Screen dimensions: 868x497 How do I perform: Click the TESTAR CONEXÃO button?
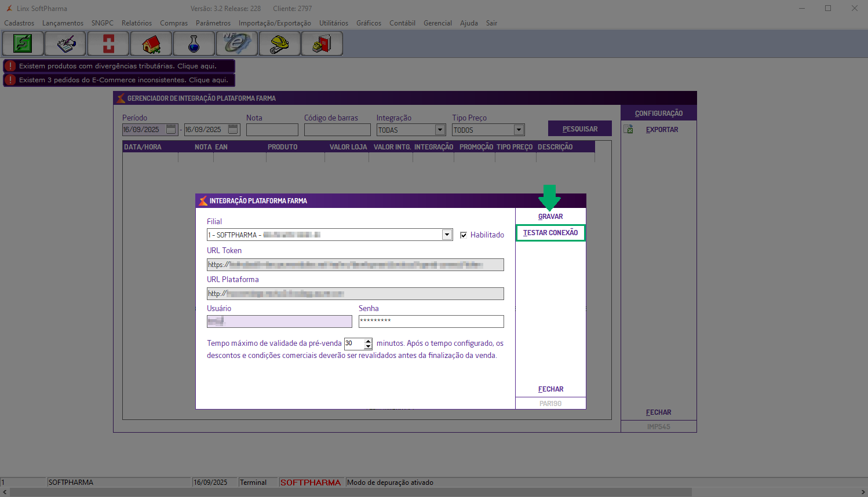tap(550, 233)
